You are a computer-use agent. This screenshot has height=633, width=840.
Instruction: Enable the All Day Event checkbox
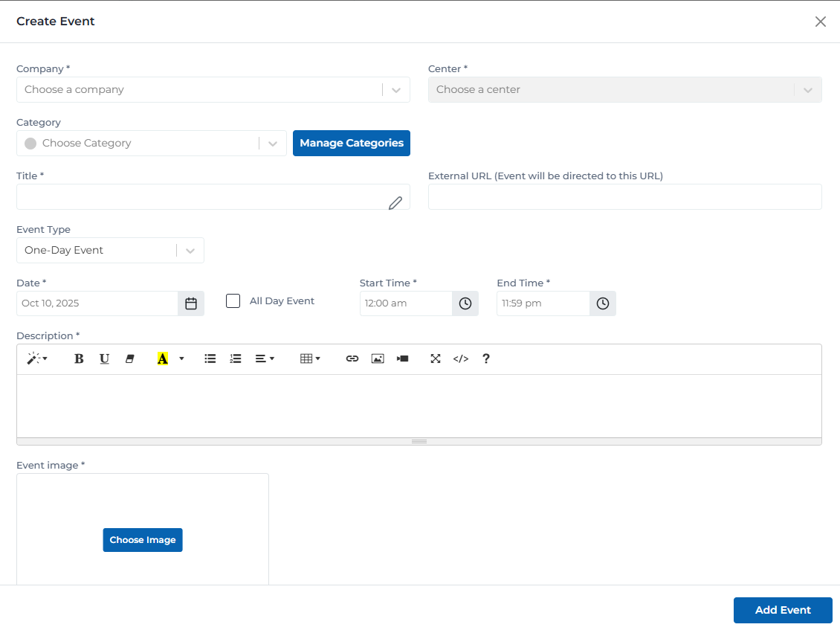(233, 301)
